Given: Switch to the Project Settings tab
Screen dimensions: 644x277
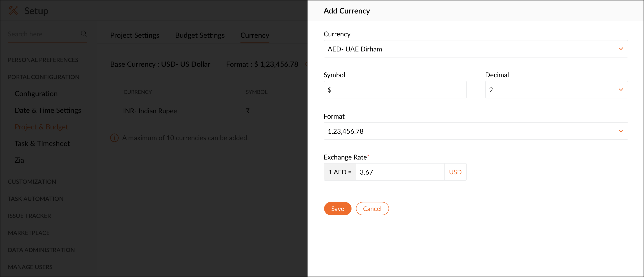Looking at the screenshot, I should (x=135, y=35).
